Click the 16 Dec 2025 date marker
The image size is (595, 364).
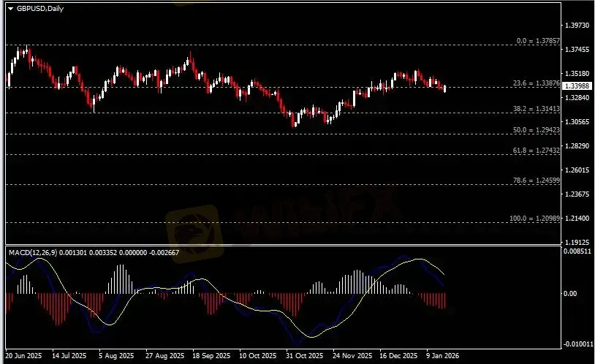(x=398, y=356)
